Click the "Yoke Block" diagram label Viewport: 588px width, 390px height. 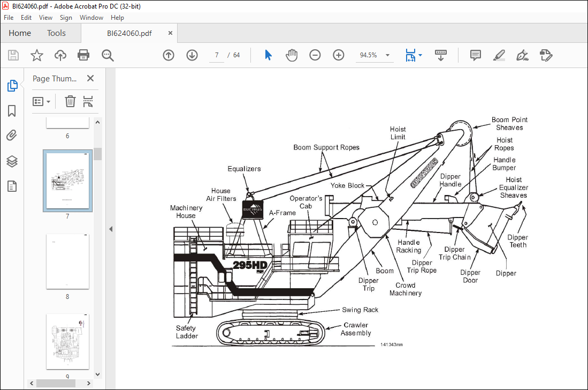tap(347, 185)
